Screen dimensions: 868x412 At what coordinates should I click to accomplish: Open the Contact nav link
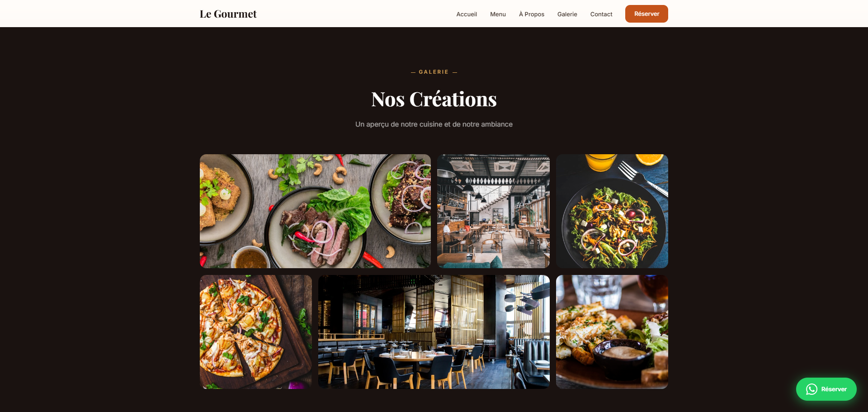pyautogui.click(x=601, y=14)
